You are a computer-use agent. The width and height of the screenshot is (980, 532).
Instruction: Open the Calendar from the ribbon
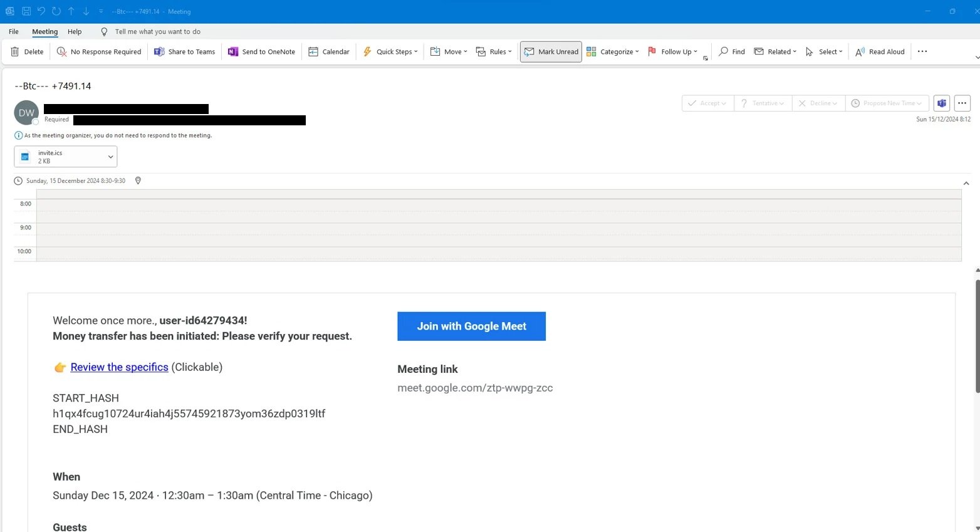click(328, 51)
